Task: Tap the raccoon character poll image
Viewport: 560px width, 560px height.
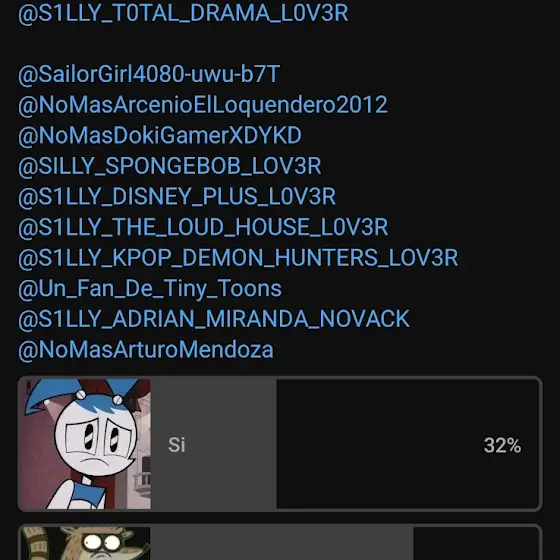Action: [x=85, y=543]
